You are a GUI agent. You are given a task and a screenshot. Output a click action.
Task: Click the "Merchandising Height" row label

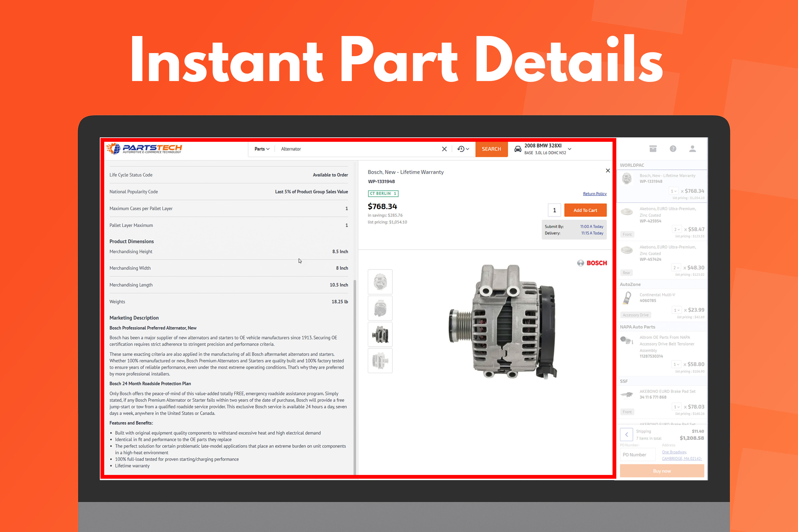pos(131,251)
